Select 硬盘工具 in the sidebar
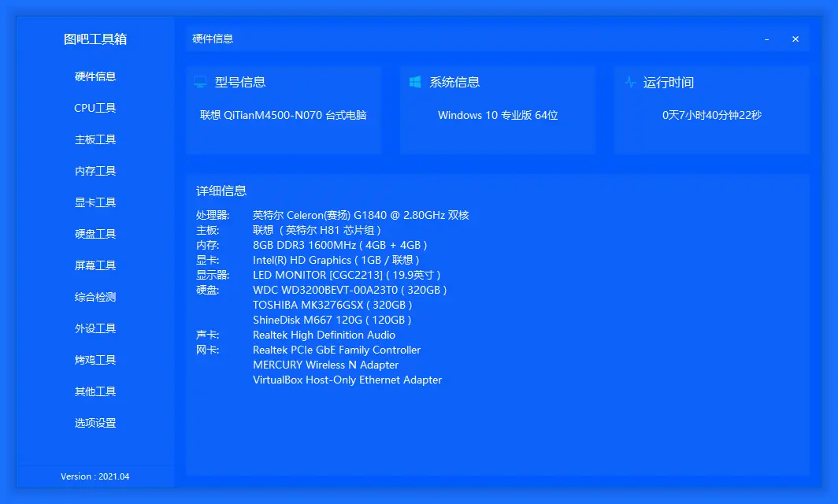The image size is (838, 504). (95, 234)
